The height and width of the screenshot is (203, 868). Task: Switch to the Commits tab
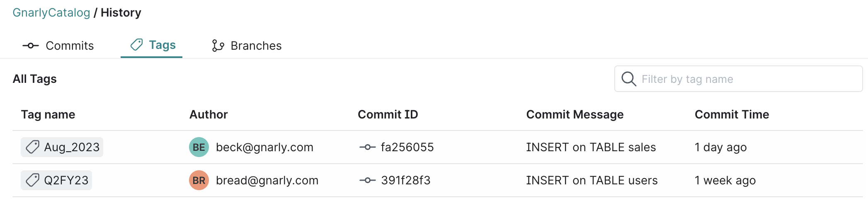70,46
